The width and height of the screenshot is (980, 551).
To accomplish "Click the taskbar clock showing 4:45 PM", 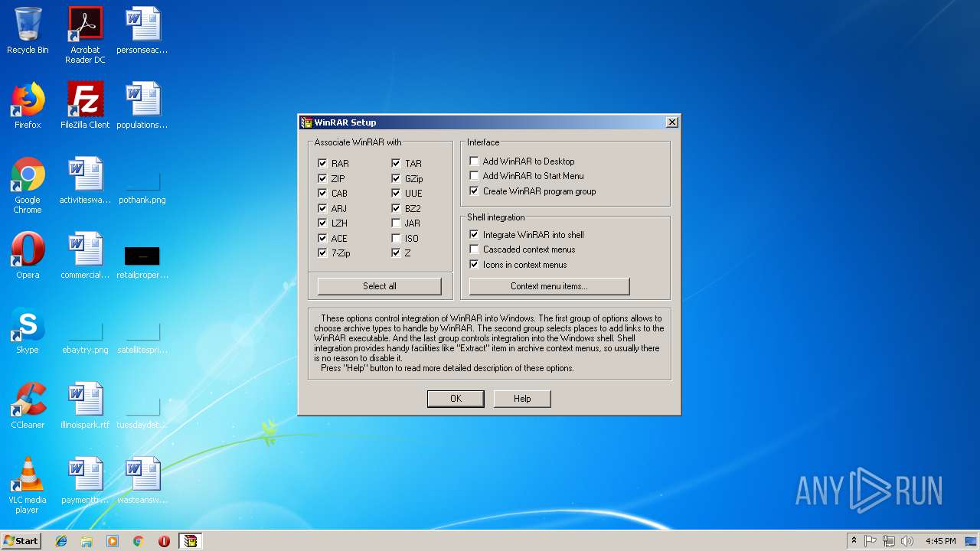I will click(940, 541).
